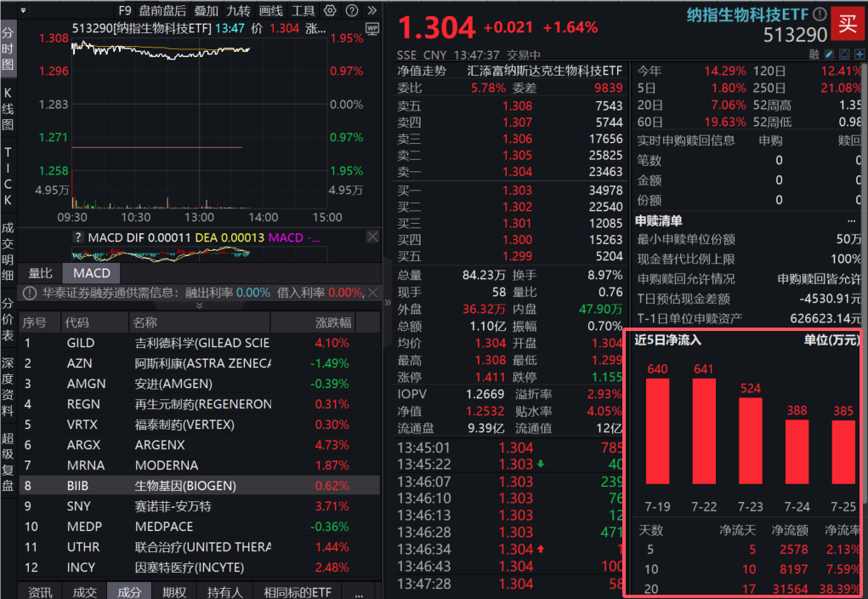
Task: Select the MACD indicator tab
Action: (92, 273)
